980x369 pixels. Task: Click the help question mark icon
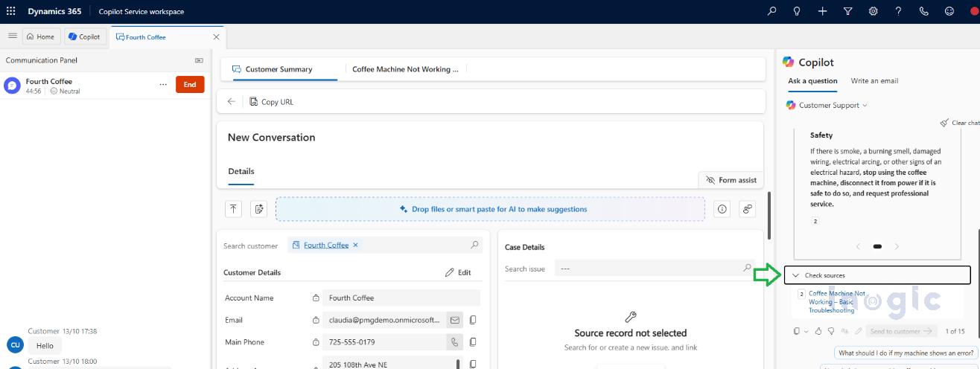(x=899, y=11)
